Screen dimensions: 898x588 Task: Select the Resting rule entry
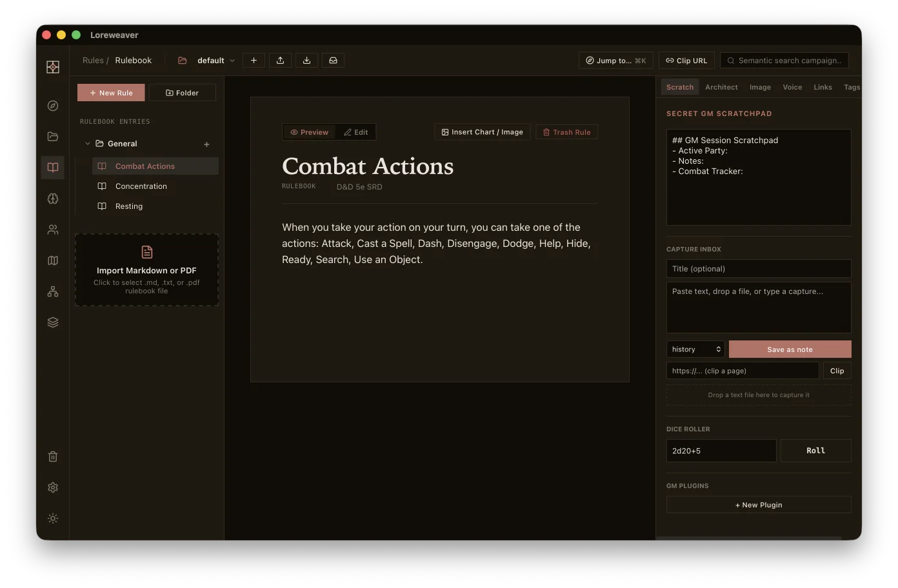click(155, 206)
